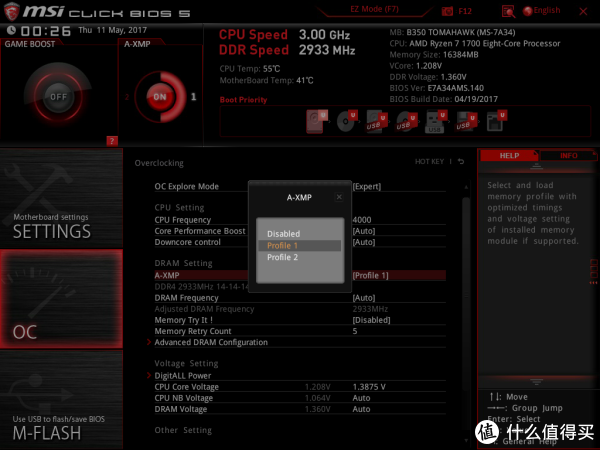Screen dimensions: 600x450
Task: Click the help panel lower scroll handle
Action: [536, 382]
